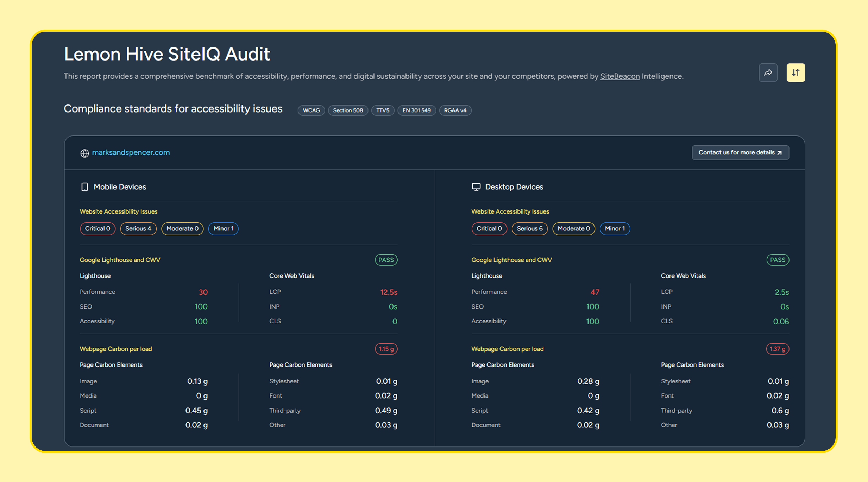
Task: Click the mobile Third-party carbon 0.49 g
Action: [x=386, y=410]
